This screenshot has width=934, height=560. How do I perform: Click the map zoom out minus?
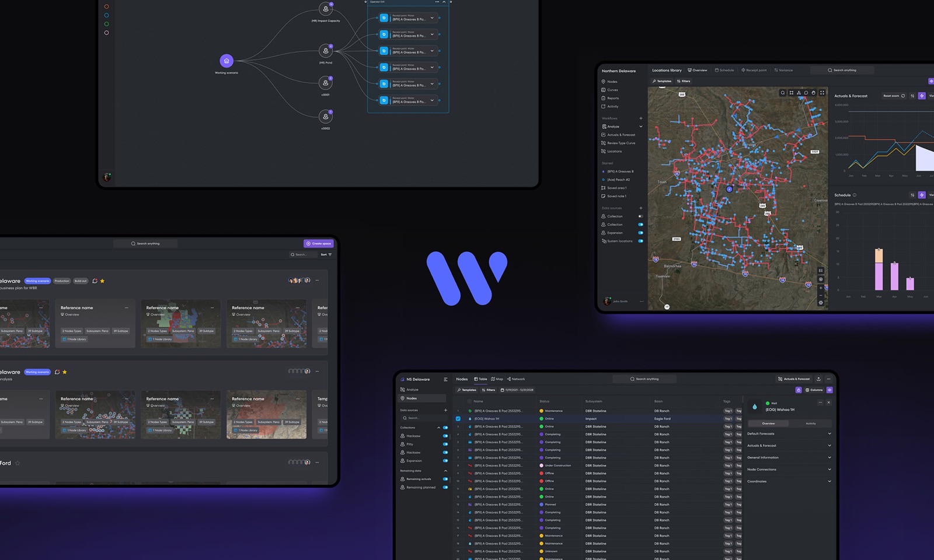[x=821, y=295]
